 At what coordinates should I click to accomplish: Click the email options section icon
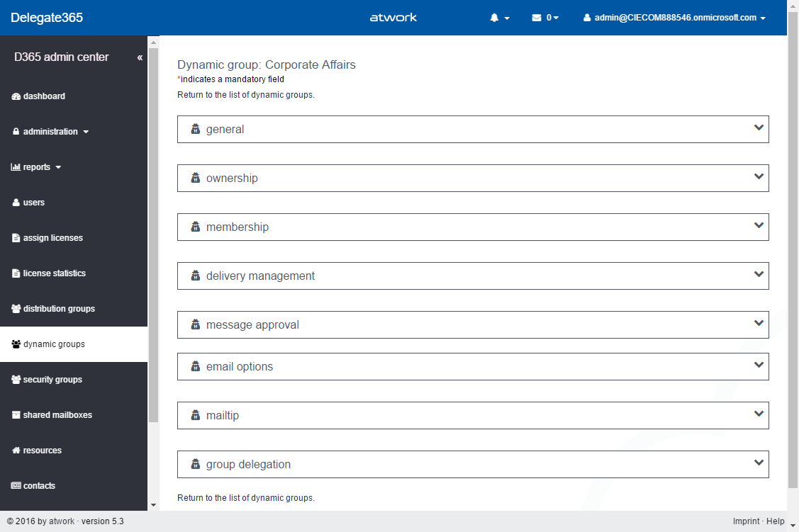(195, 366)
